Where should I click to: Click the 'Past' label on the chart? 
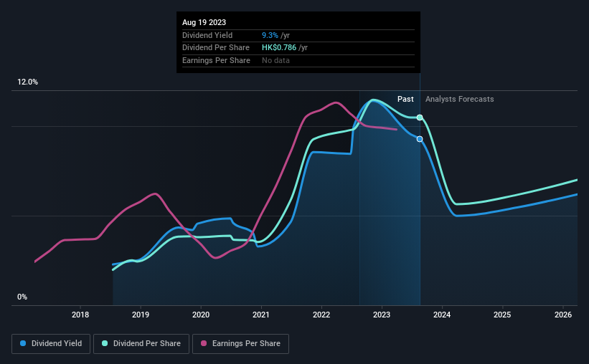coord(405,99)
